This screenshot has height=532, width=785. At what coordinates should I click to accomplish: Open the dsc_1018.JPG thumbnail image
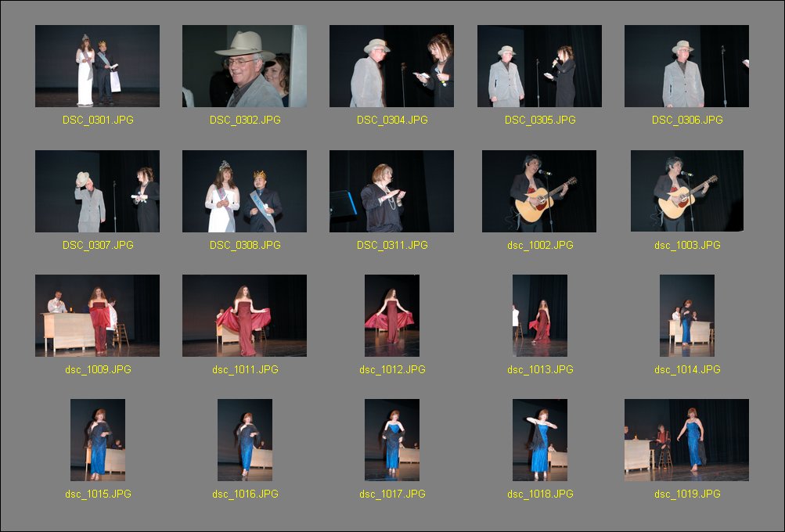540,440
